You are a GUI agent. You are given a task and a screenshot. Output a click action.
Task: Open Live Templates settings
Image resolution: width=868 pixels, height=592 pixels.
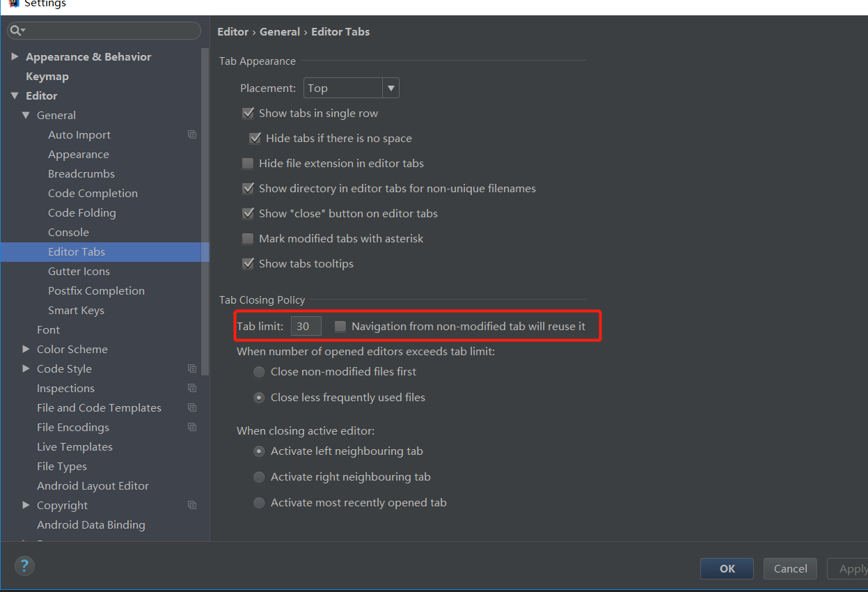(x=74, y=446)
